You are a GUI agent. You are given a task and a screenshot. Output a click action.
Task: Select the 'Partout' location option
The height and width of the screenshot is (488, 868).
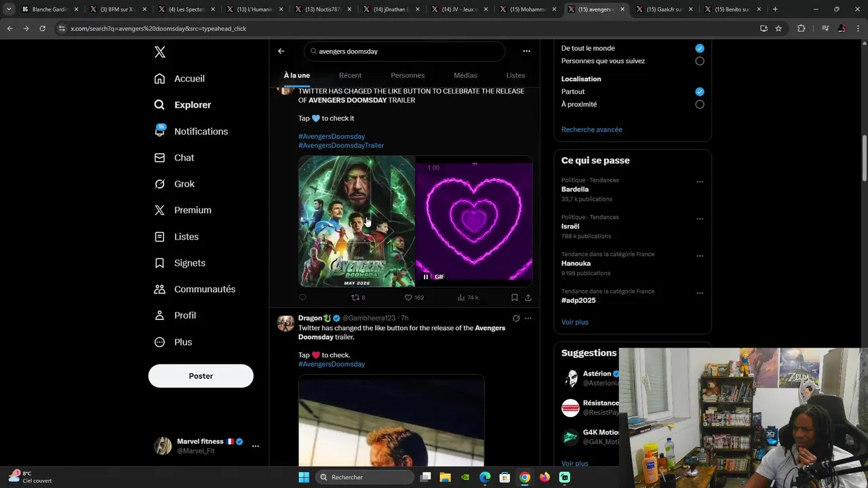coord(699,91)
